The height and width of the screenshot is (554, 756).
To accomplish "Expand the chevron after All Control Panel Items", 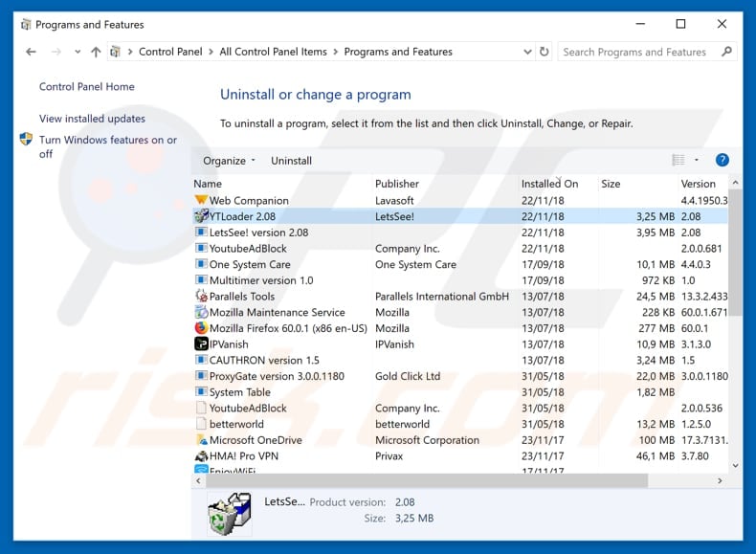I will point(335,52).
